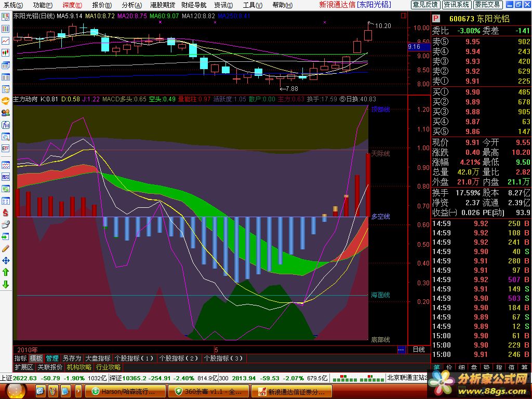Click the green refresh window sidebar icon

(5, 189)
